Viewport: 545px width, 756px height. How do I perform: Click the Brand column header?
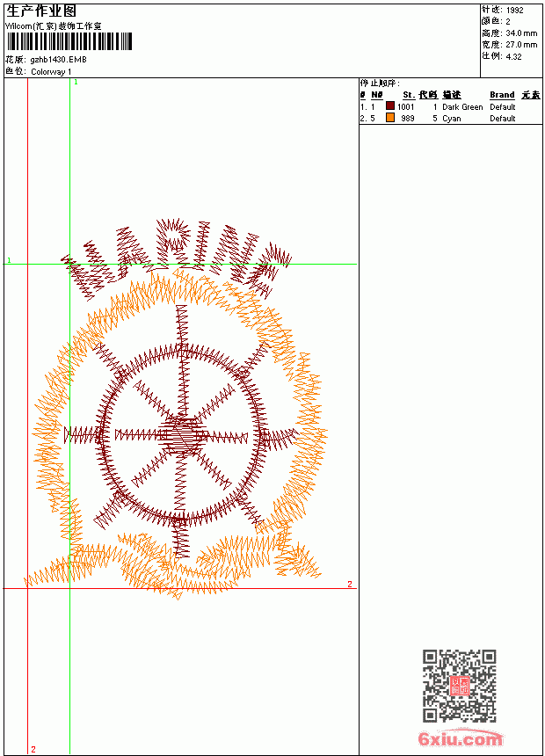pos(502,95)
